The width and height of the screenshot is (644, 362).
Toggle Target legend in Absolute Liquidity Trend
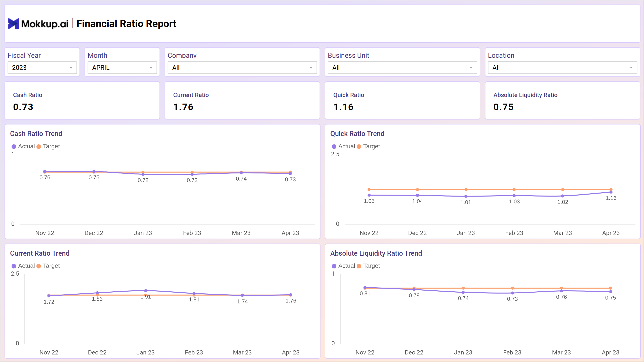tap(368, 266)
